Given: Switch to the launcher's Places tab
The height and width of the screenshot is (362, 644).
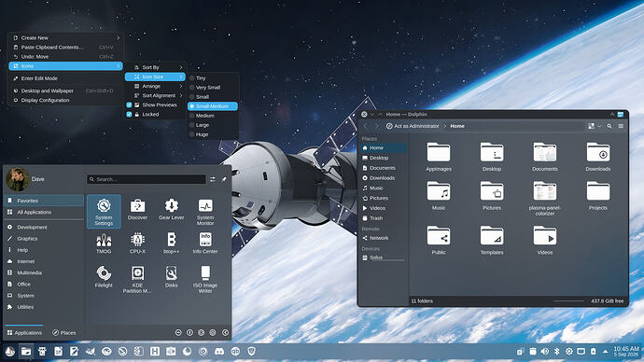Looking at the screenshot, I should point(64,333).
